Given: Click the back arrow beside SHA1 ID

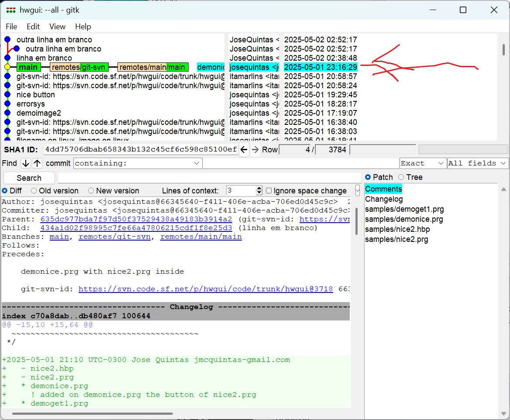Looking at the screenshot, I should tap(244, 150).
